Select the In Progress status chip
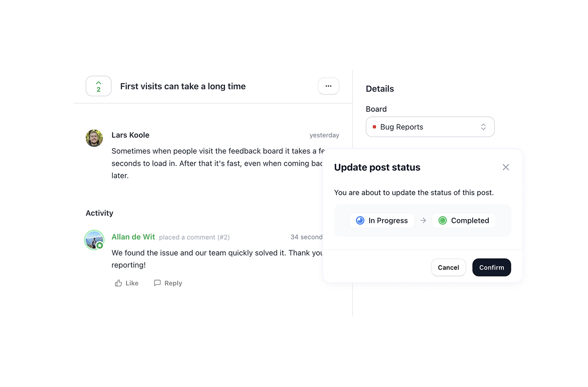Viewport: 588px width, 387px height. [x=382, y=220]
